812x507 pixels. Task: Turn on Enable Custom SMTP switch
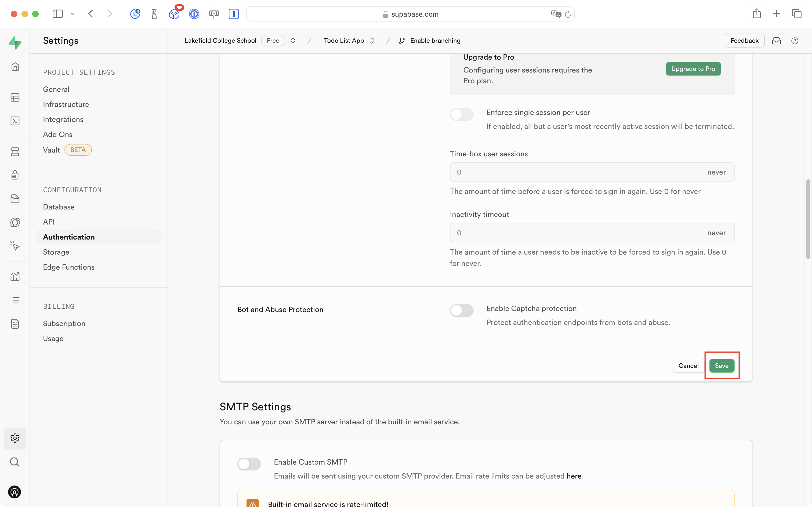[249, 464]
